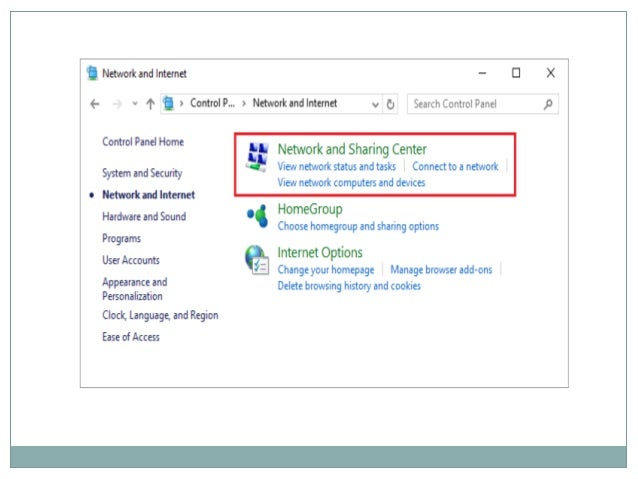Click the Internet Options globe icon

[x=257, y=260]
